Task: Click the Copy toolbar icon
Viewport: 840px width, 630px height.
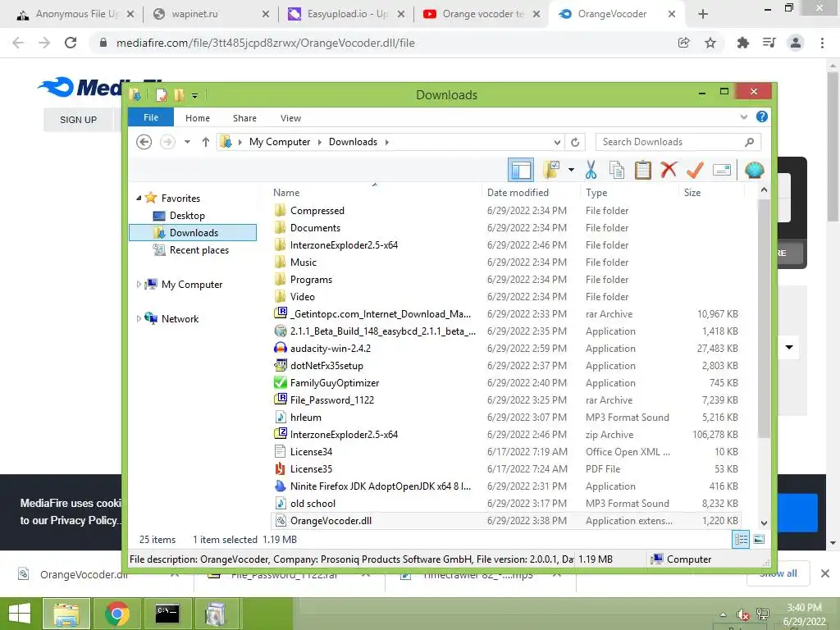Action: pyautogui.click(x=617, y=171)
